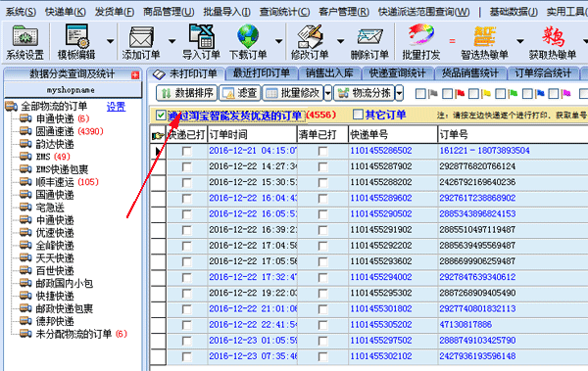The height and width of the screenshot is (371, 588).
Task: Open dropdown arrow next to 模板编辑
Action: pyautogui.click(x=110, y=41)
